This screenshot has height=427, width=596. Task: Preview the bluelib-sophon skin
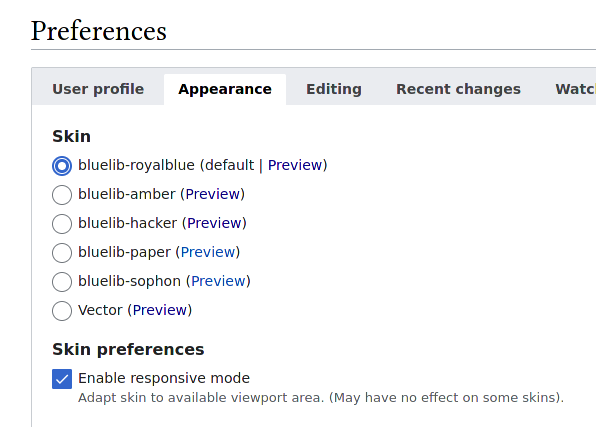point(219,281)
